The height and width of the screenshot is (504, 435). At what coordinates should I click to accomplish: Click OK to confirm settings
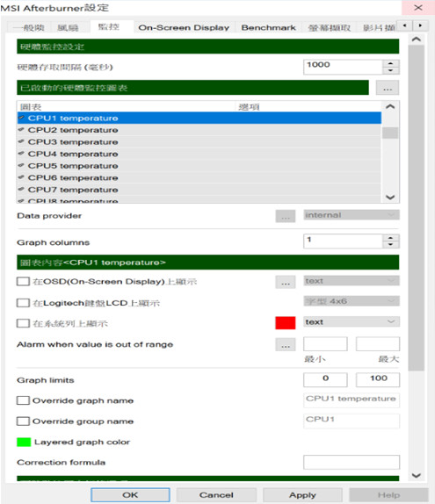tap(130, 495)
